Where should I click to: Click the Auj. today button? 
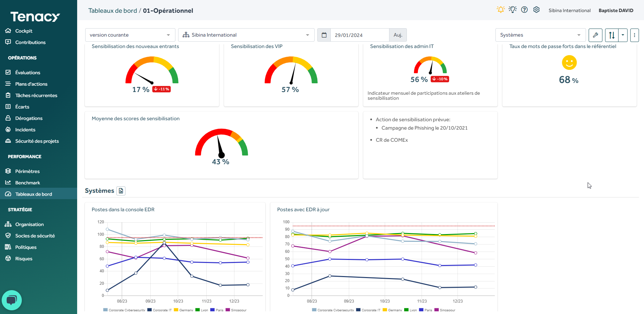(x=398, y=35)
